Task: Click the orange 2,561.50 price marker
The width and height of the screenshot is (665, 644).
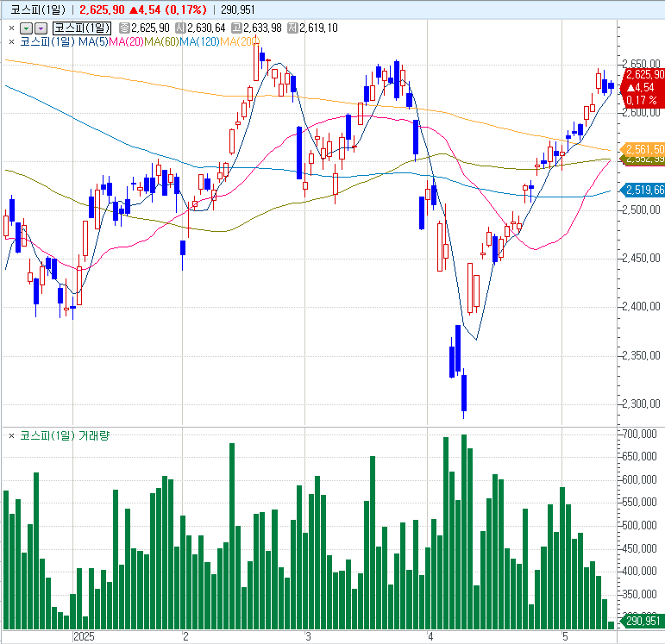Action: click(644, 149)
